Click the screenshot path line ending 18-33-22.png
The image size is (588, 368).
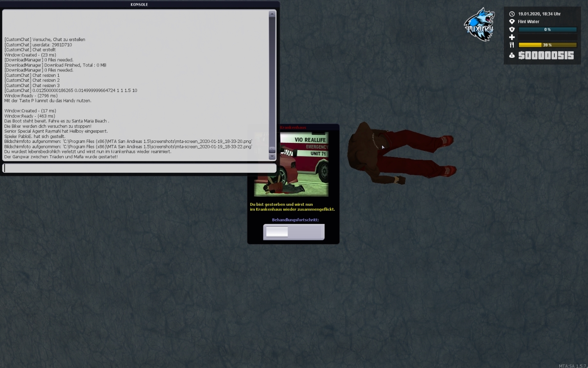click(x=128, y=147)
